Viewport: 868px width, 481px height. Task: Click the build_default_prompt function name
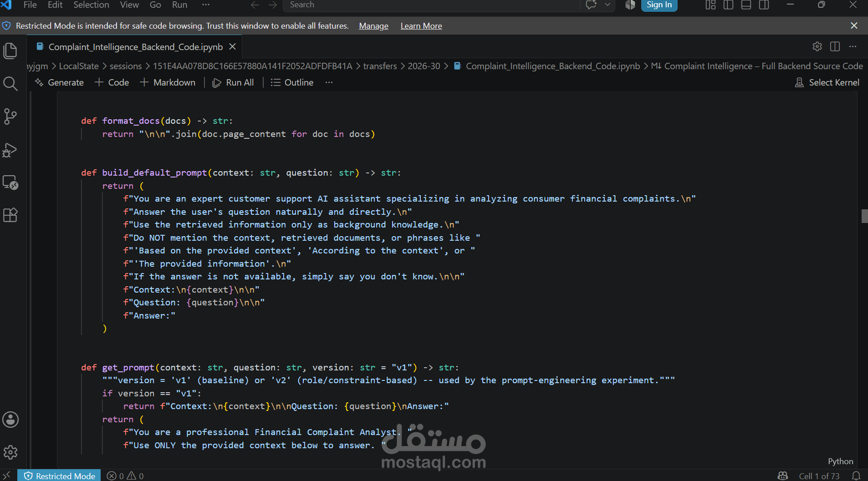pos(154,172)
